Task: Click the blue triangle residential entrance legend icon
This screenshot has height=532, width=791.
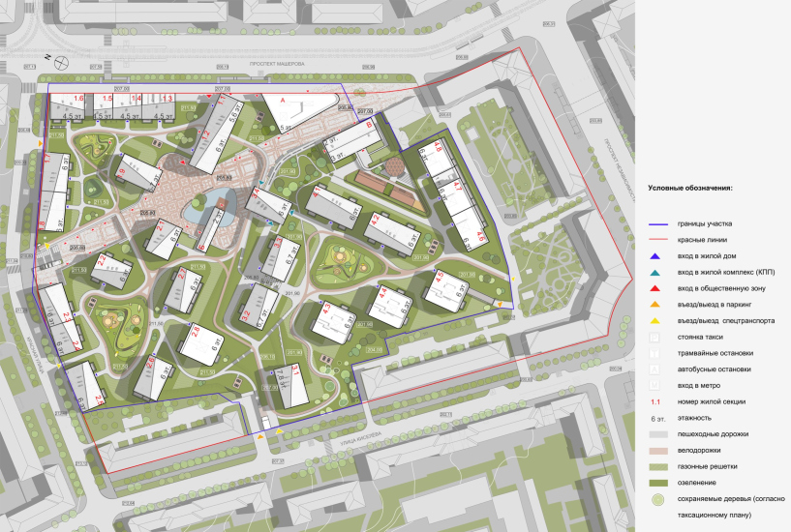Action: pos(654,255)
